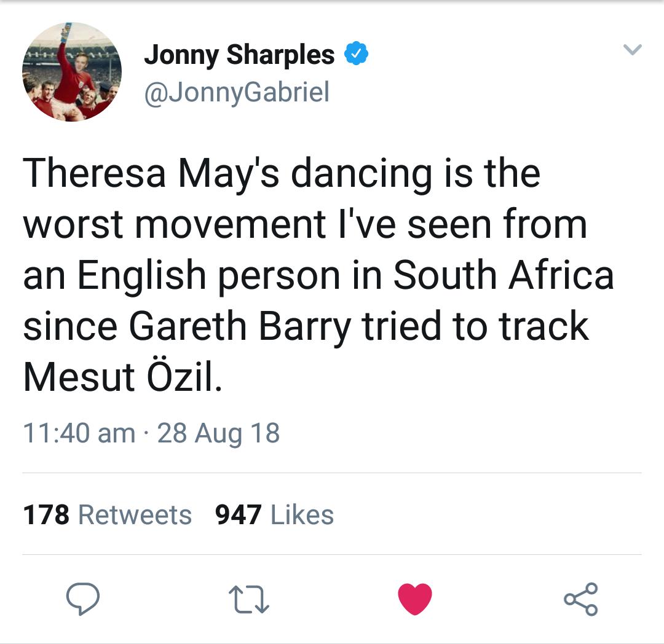Click the "South Africa" text in tweet
Viewport: 664px width, 644px height.
point(503,275)
